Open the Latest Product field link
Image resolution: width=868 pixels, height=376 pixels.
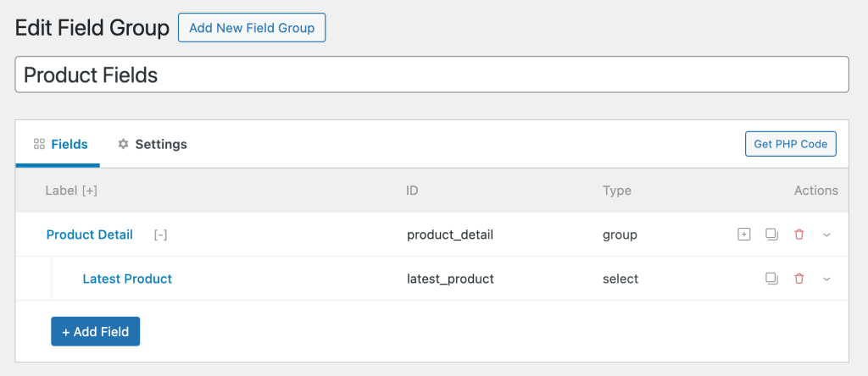click(127, 279)
